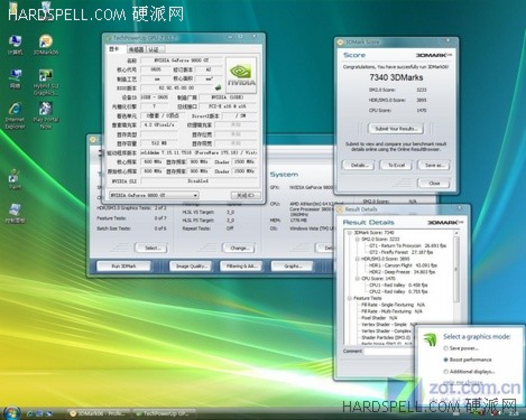Open the Control Panel desktop icon
Viewport: 526px width, 420px height.
[x=15, y=213]
